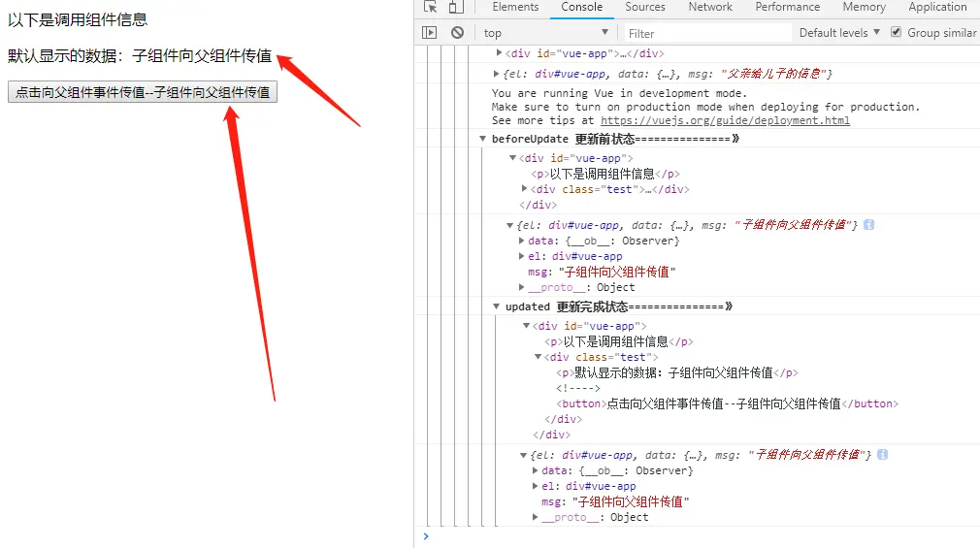Switch to the Network tab
Image resolution: width=980 pixels, height=548 pixels.
[710, 7]
